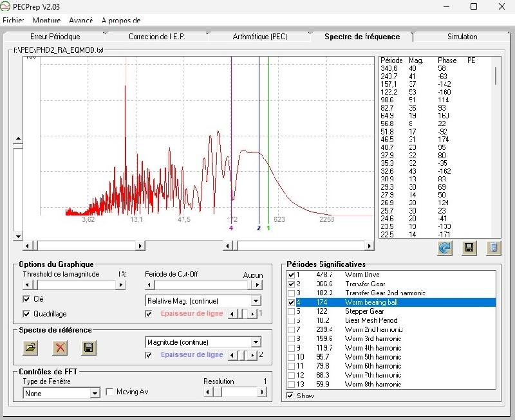Image resolution: width=515 pixels, height=420 pixels.
Task: Toggle the Show checkbox
Action: click(290, 396)
